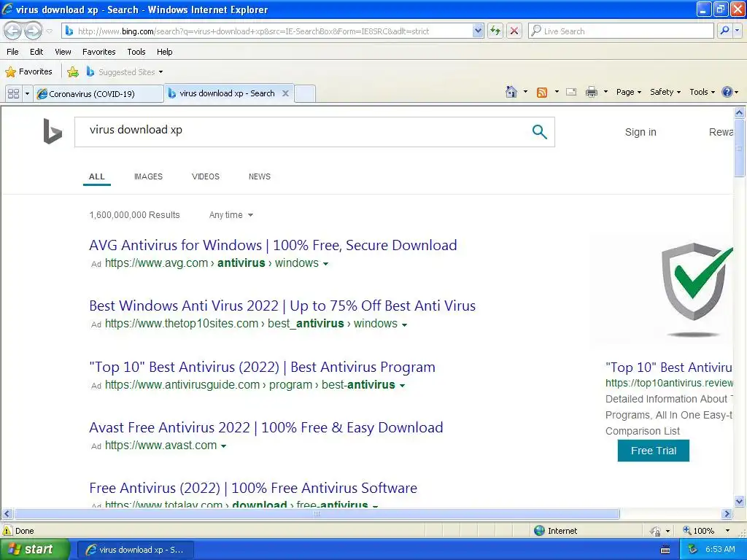Open the Edit menu
Viewport: 747px width, 560px height.
36,52
